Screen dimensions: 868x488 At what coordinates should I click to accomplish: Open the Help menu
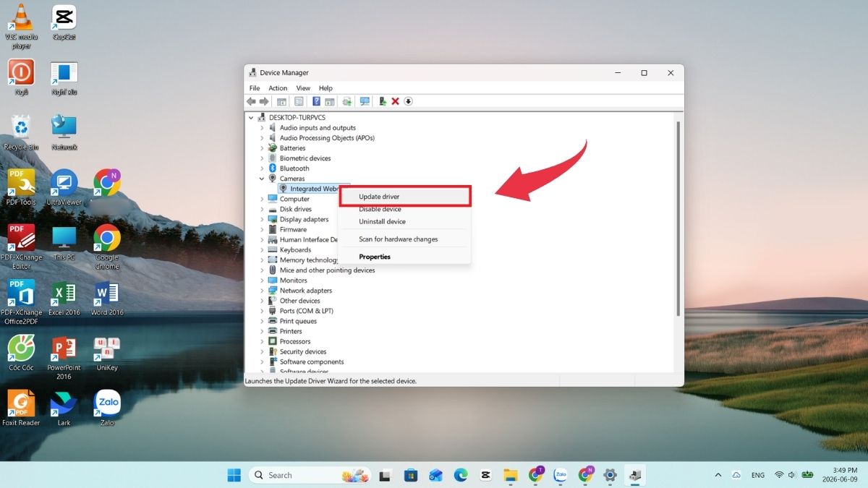click(x=325, y=88)
